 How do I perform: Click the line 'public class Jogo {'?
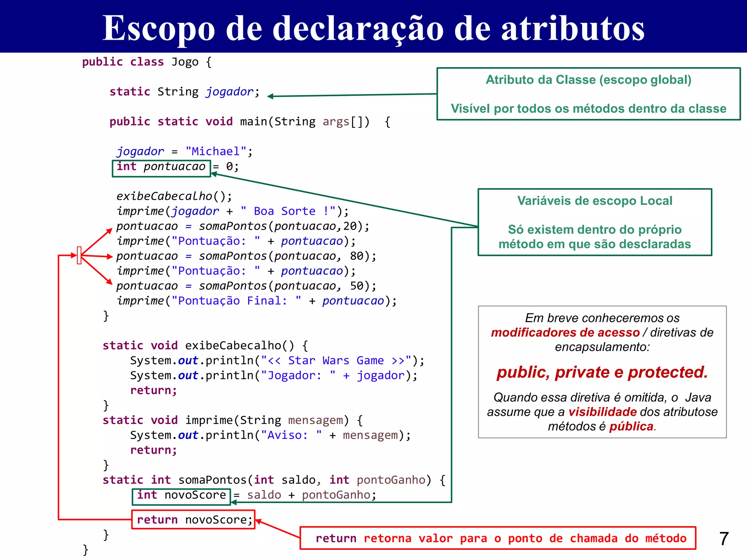pos(147,62)
